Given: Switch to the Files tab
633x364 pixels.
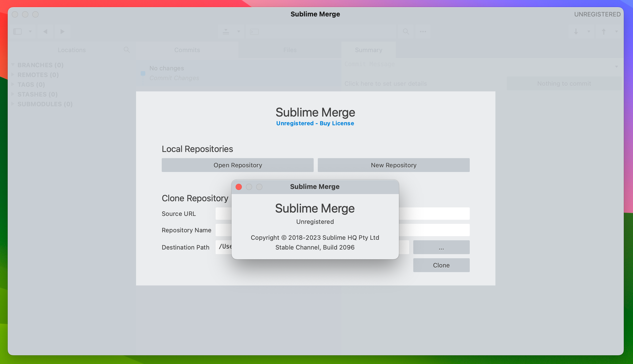Looking at the screenshot, I should click(x=290, y=50).
